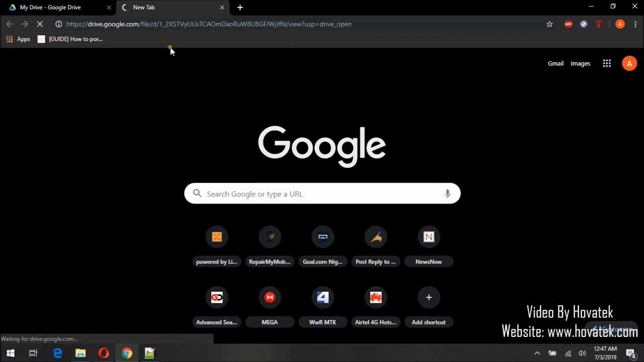Open the 'Post Reply to ...' shortcut tile

coord(376,247)
